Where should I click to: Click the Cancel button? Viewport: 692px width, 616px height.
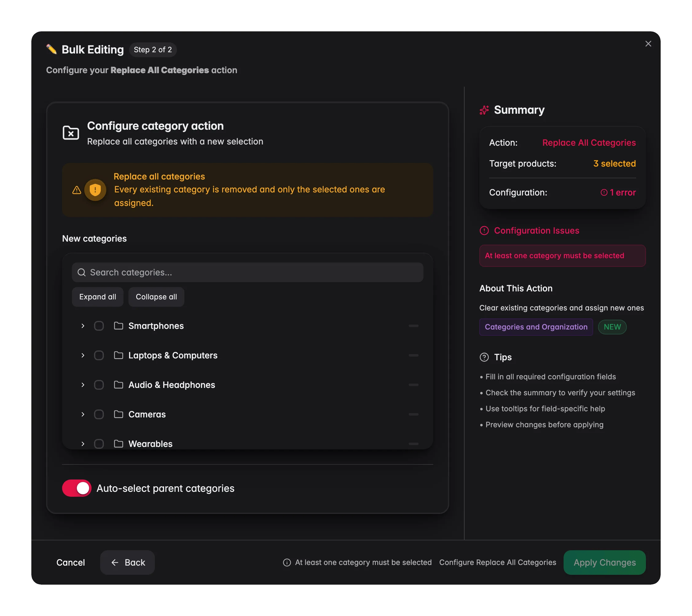(x=70, y=563)
